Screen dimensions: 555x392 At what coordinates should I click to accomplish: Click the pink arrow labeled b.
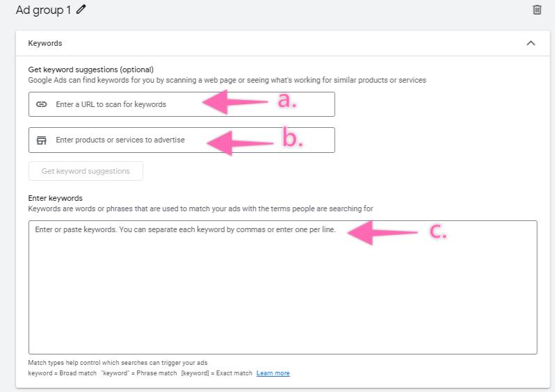coord(240,143)
